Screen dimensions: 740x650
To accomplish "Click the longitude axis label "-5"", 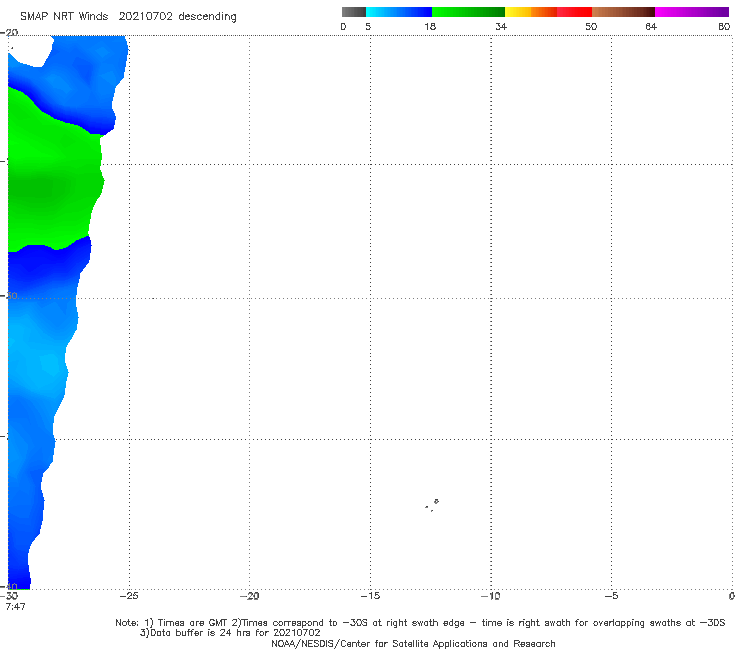I will (611, 596).
